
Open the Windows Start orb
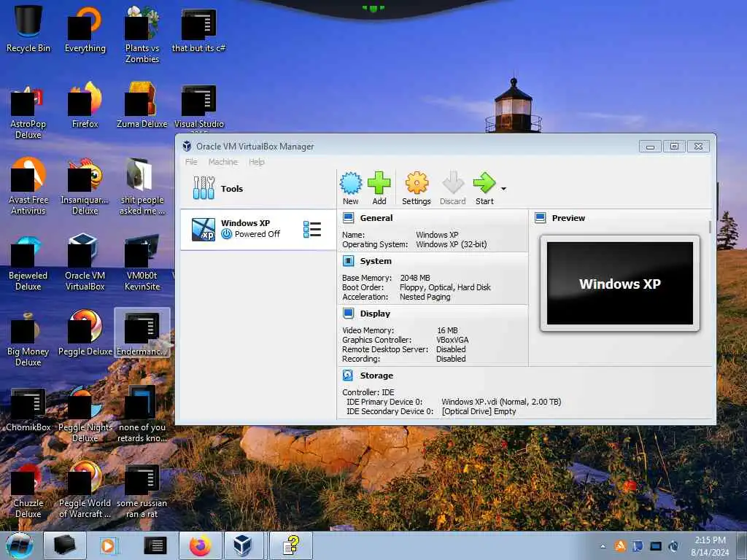click(x=20, y=545)
